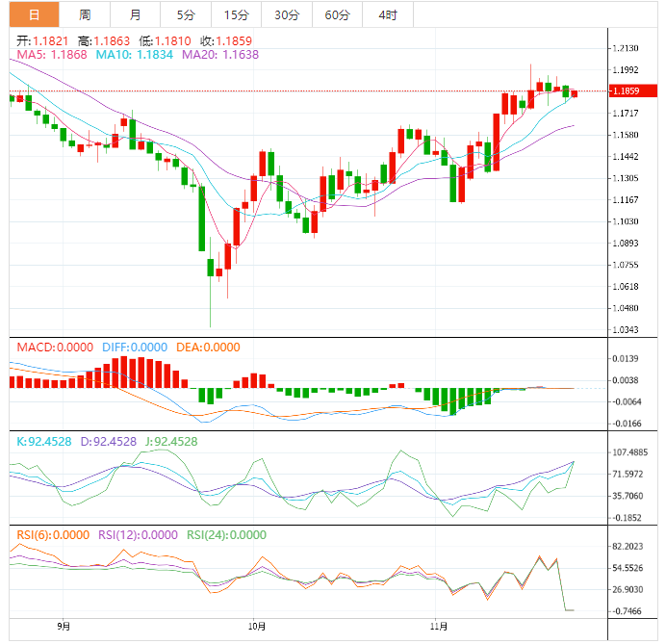
Task: Switch to the 周 (weekly) tab
Action: pyautogui.click(x=85, y=14)
